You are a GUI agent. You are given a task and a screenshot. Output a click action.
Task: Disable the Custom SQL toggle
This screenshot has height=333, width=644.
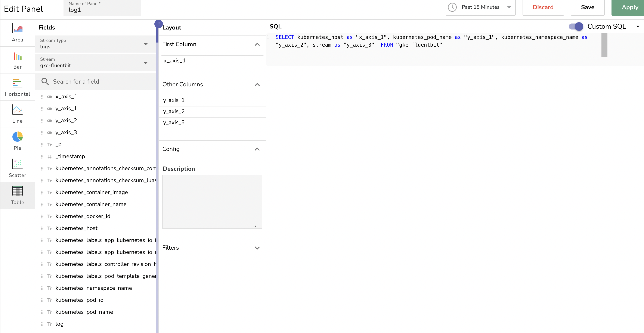click(576, 27)
